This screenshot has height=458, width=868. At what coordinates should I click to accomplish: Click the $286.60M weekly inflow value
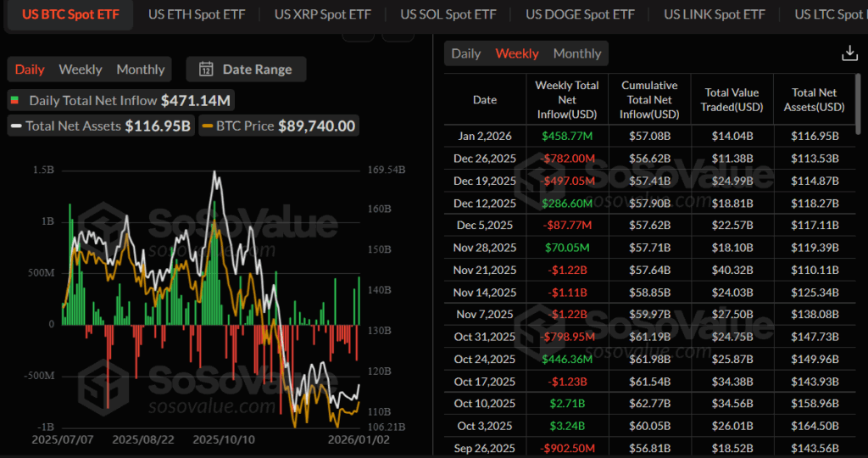coord(567,204)
